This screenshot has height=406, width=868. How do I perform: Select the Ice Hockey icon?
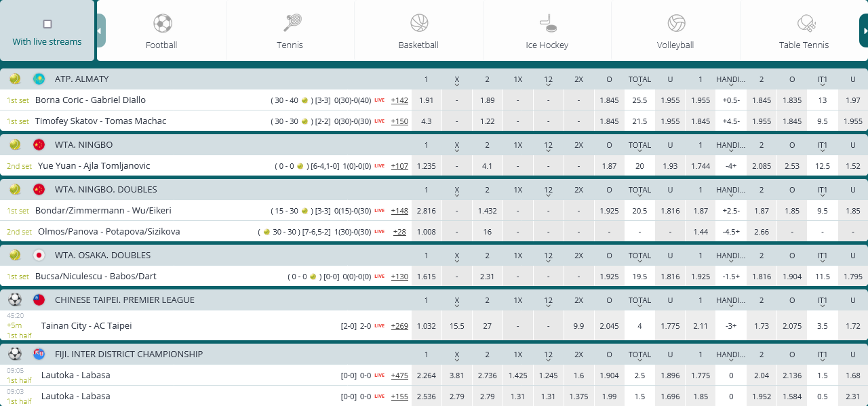point(547,23)
